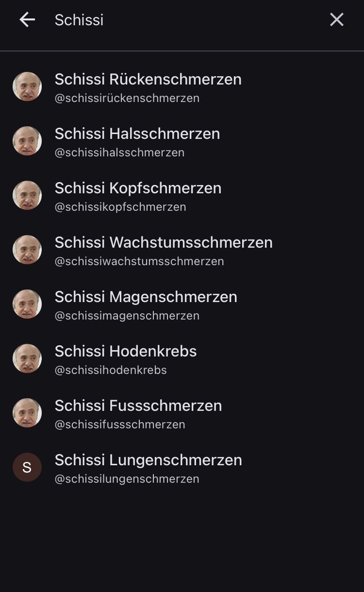Tap the back arrow icon
Image resolution: width=364 pixels, height=592 pixels.
pos(27,20)
